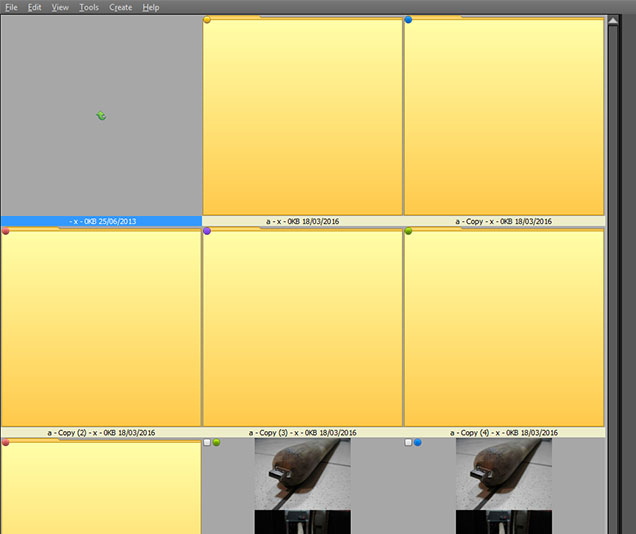This screenshot has width=636, height=534.
Task: Open the Create menu
Action: [x=120, y=7]
